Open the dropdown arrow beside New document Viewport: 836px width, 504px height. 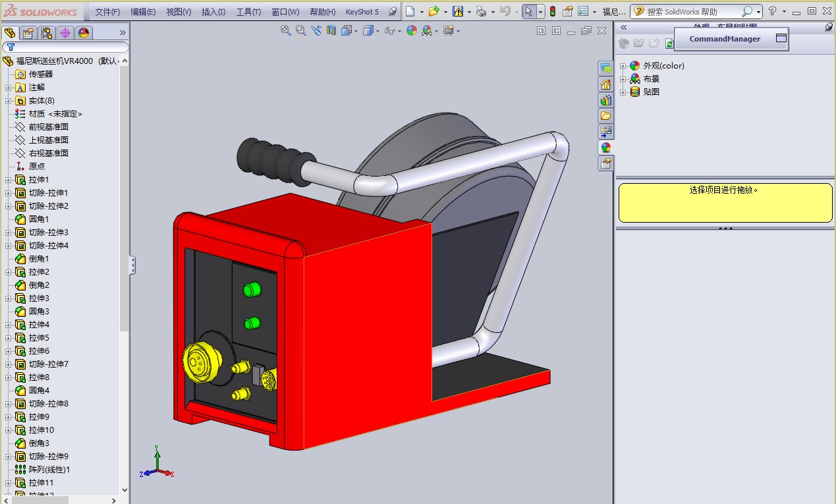pos(422,12)
